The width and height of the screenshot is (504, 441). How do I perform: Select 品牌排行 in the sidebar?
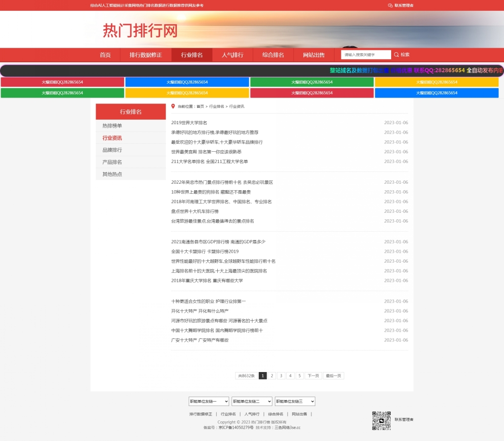[112, 150]
